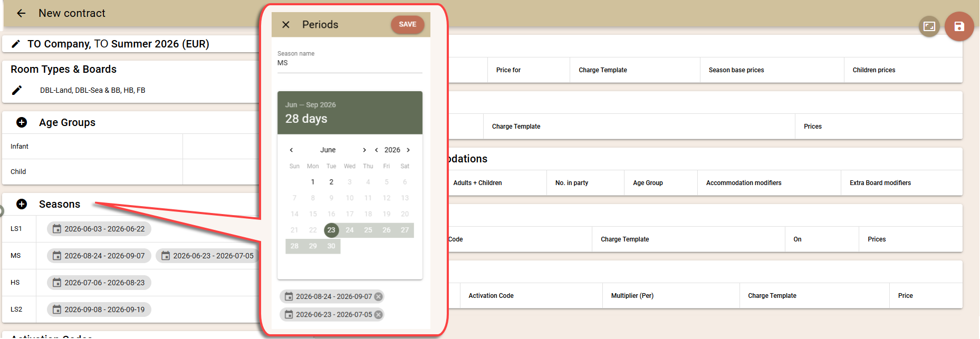Open LS1 period 2026-06-03 - 2026-06-22

coord(99,229)
